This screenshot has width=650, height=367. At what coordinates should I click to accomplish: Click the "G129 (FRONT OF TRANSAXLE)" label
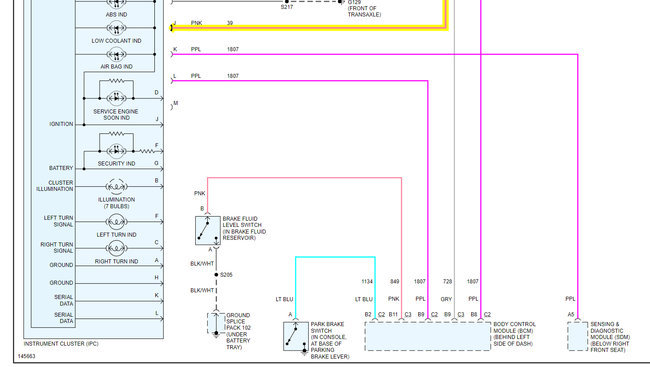(x=364, y=8)
